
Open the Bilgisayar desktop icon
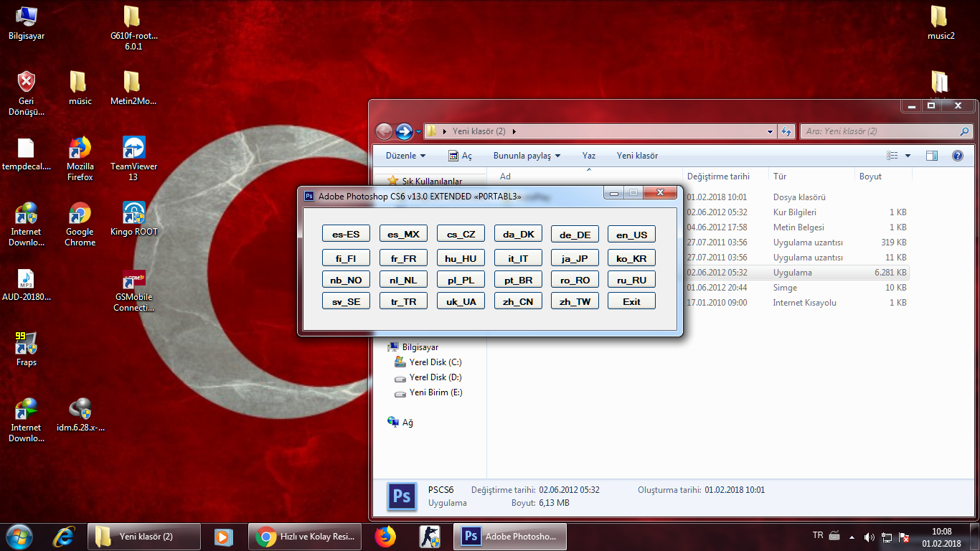(x=27, y=23)
